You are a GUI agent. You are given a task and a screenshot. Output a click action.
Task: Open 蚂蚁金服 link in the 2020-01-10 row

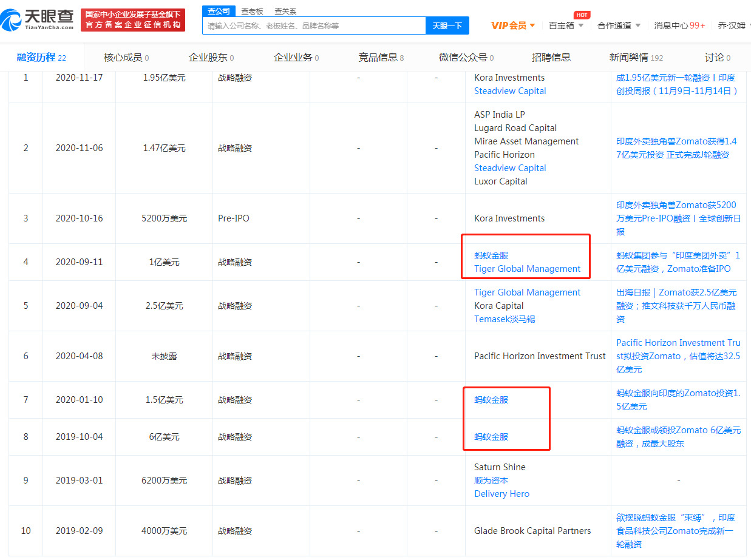click(491, 400)
